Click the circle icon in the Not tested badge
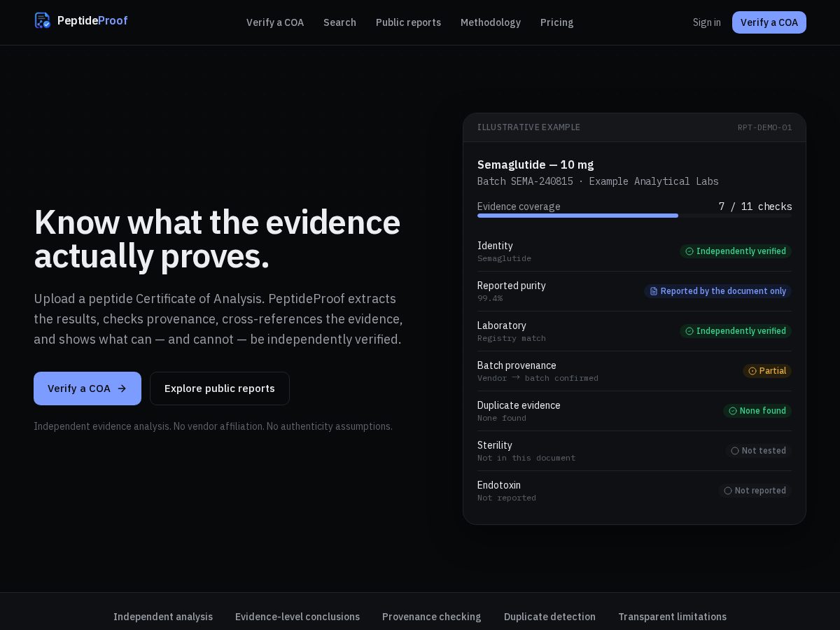 (735, 451)
